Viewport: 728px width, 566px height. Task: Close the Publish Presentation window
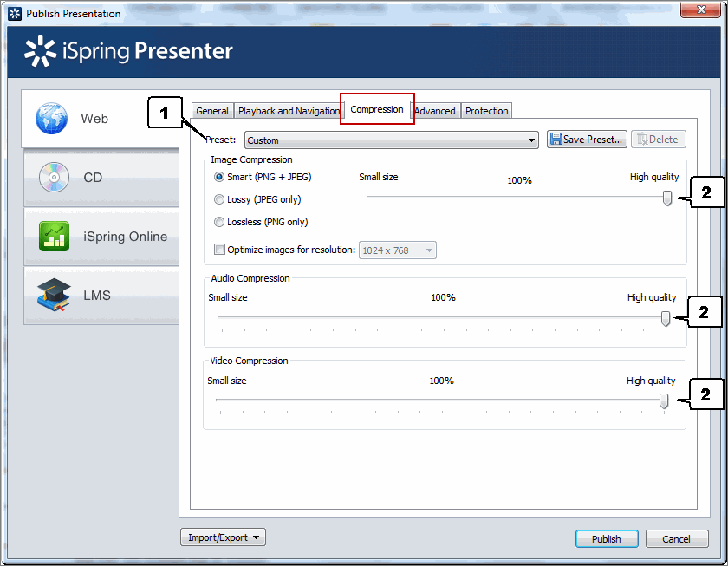point(701,10)
